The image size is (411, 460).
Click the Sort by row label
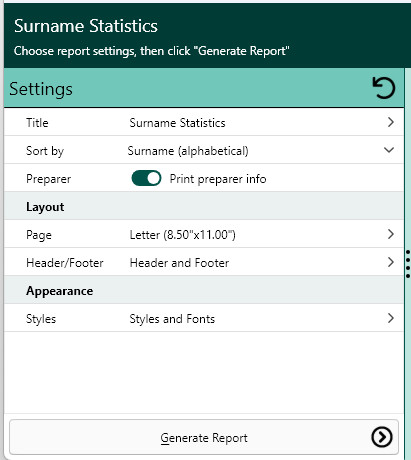coord(45,151)
